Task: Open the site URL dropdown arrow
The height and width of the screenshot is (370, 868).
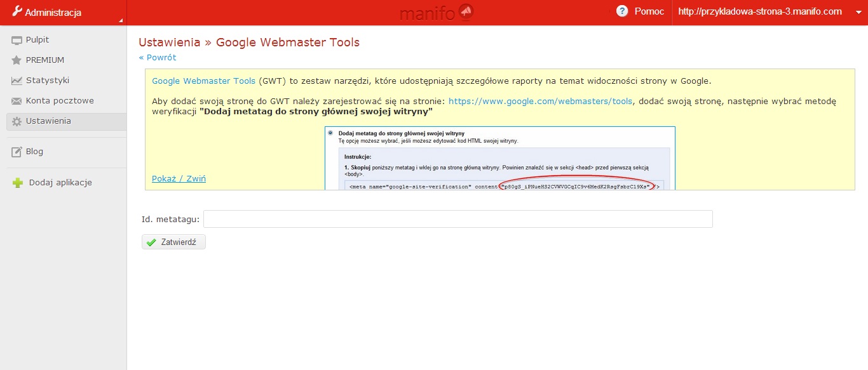Action: pyautogui.click(x=858, y=12)
